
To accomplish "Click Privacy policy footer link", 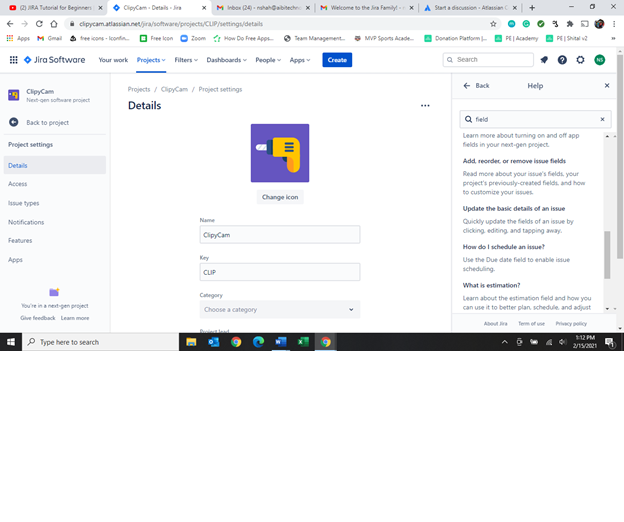I will click(571, 323).
